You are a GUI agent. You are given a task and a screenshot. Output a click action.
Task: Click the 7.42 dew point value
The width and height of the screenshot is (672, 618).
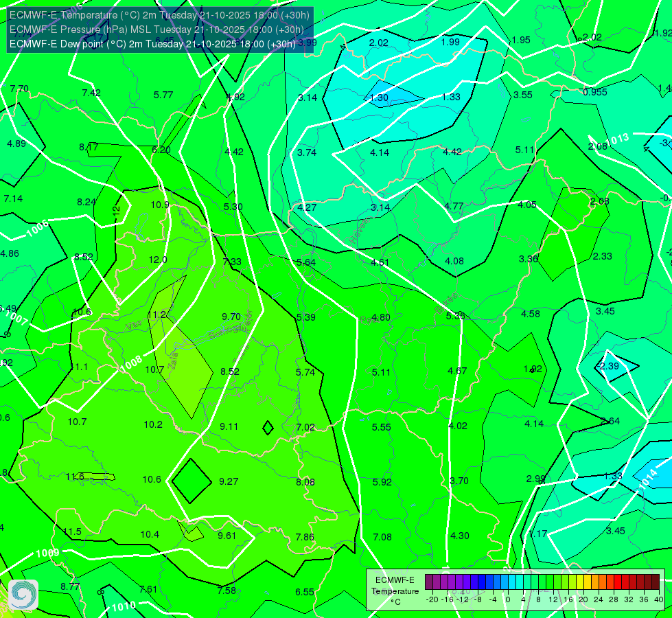point(91,93)
